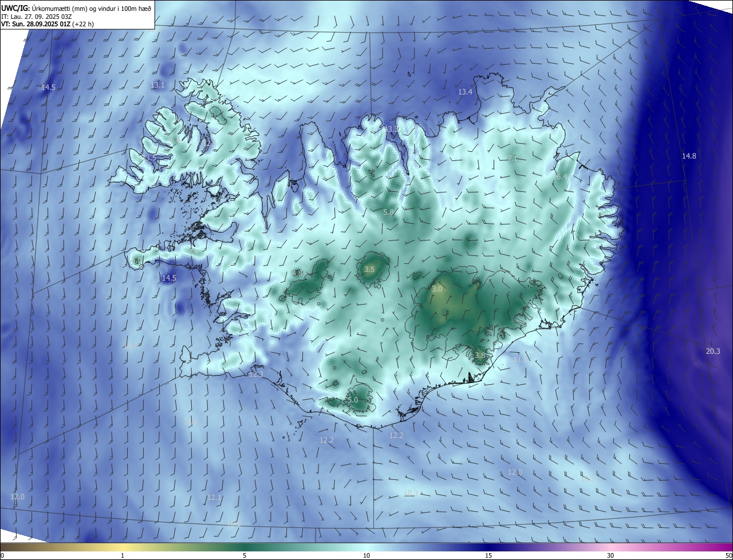Click the 14.5 value south of Snæfellsnes peninsula
The height and width of the screenshot is (560, 733).
169,278
